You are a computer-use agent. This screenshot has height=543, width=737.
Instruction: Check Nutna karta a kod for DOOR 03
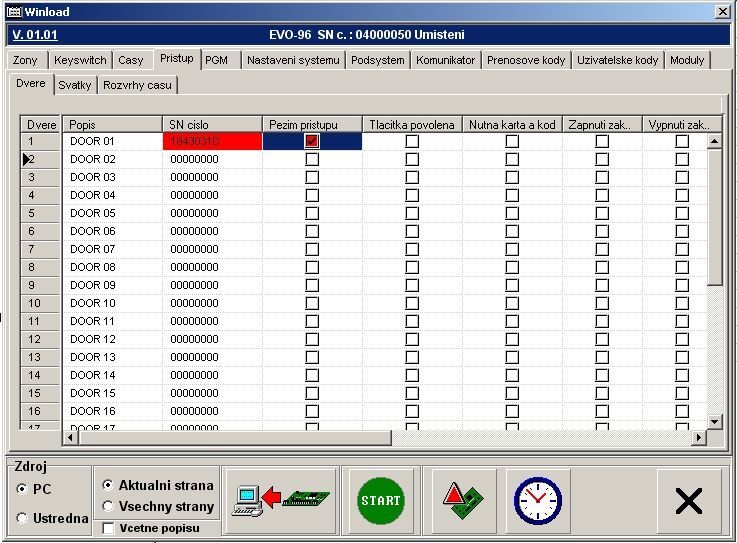tap(512, 177)
